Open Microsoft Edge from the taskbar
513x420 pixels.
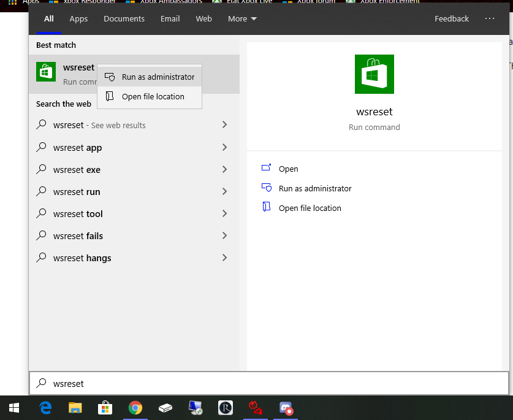pyautogui.click(x=45, y=408)
